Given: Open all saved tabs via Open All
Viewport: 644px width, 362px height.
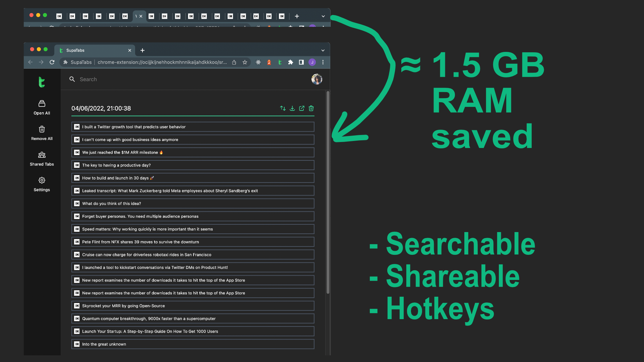Looking at the screenshot, I should pos(42,107).
